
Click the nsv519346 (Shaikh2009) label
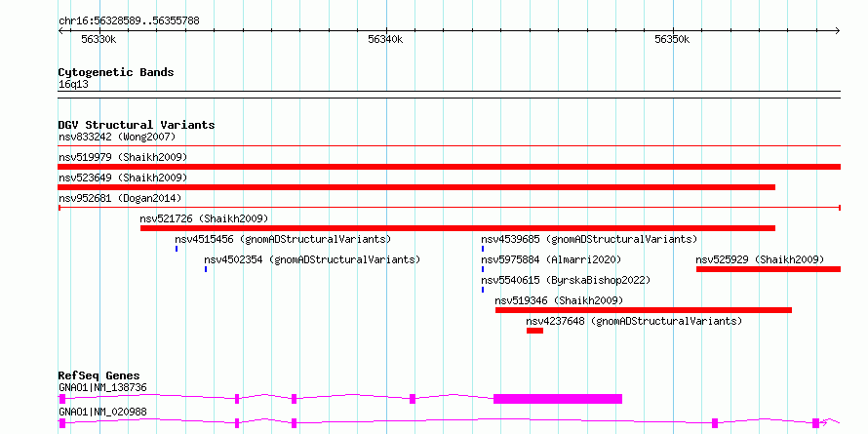pos(559,300)
